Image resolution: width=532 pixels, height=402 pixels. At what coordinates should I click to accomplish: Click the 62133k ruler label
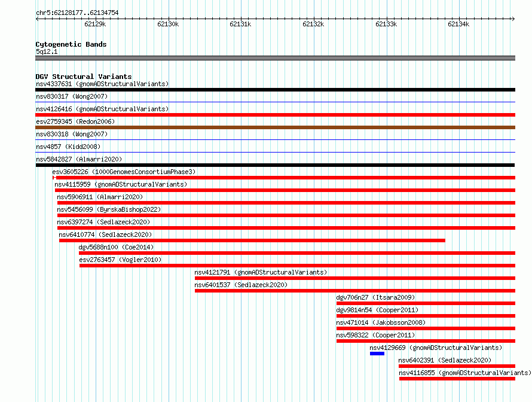pos(386,24)
